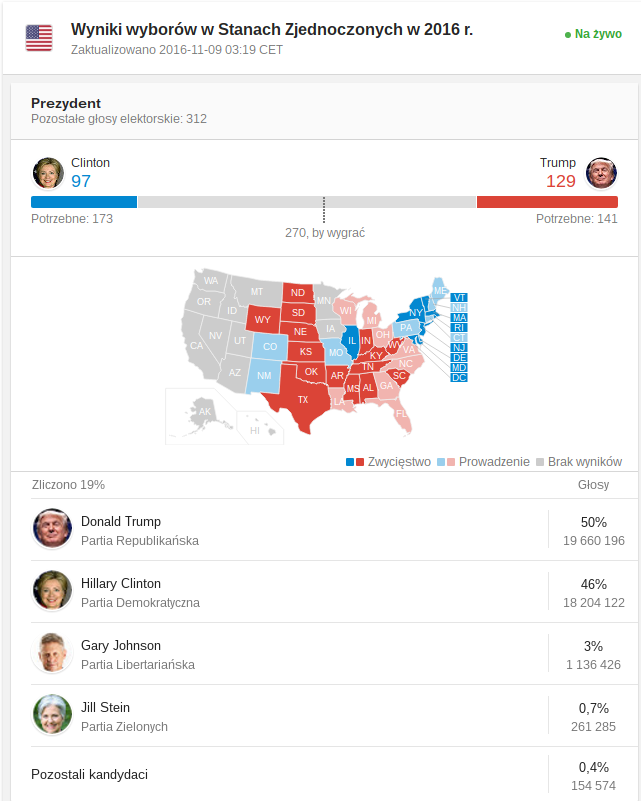Click the gray Brak wyników legend swatch
Image resolution: width=641 pixels, height=801 pixels.
point(540,462)
